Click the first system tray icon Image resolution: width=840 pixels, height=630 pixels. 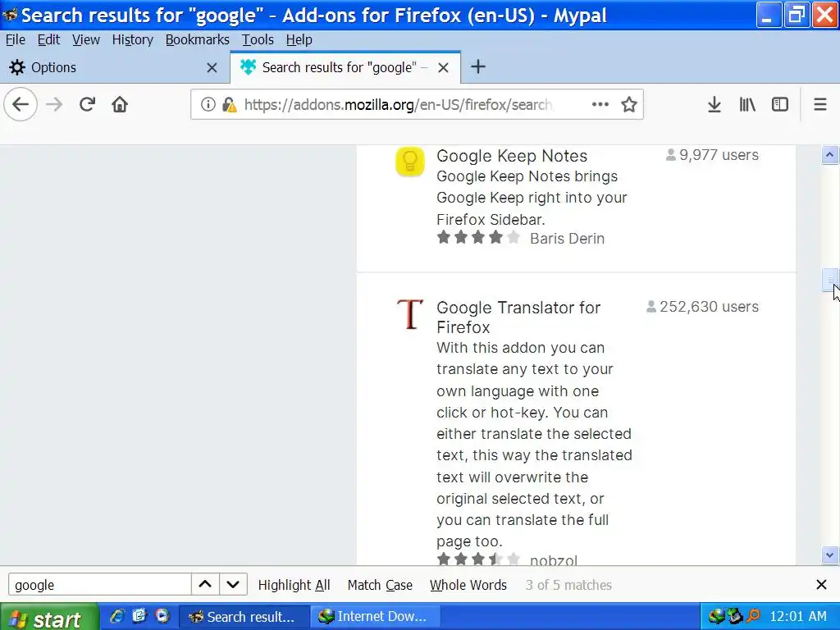pyautogui.click(x=715, y=617)
